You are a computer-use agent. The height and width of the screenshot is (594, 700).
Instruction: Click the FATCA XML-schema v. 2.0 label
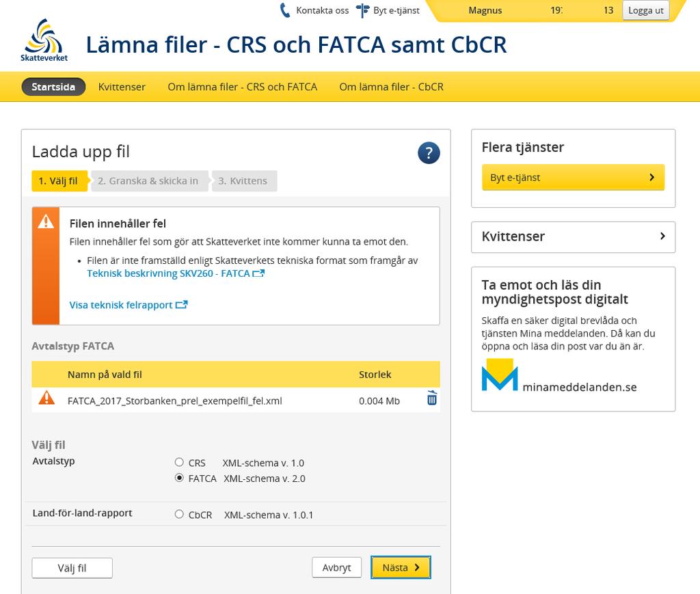pyautogui.click(x=247, y=478)
